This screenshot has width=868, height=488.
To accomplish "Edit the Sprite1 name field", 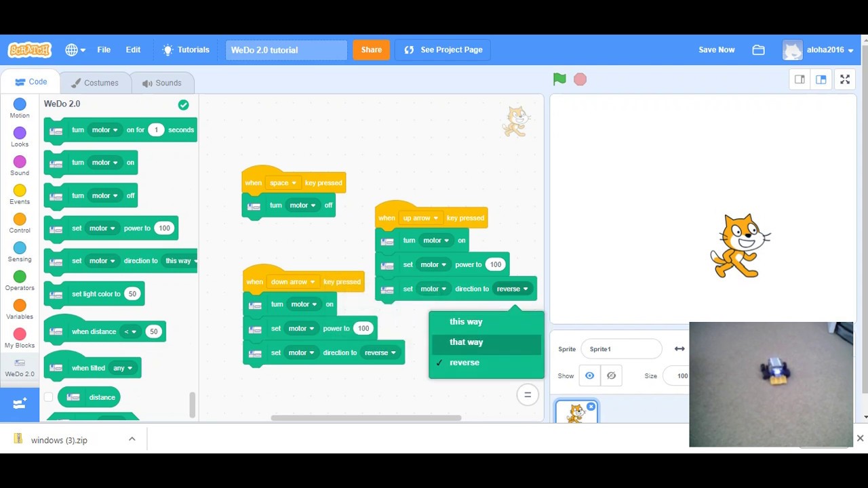I will [x=621, y=349].
